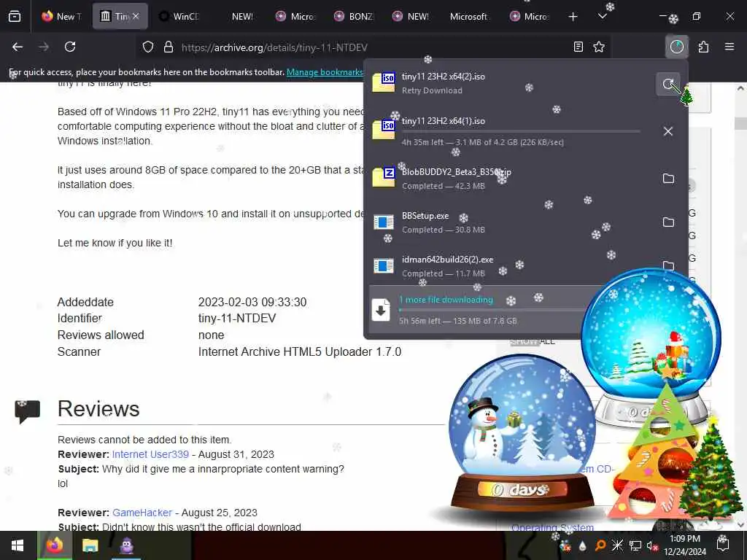
Task: Show all downloads via 1 more file downloading
Action: click(x=476, y=309)
